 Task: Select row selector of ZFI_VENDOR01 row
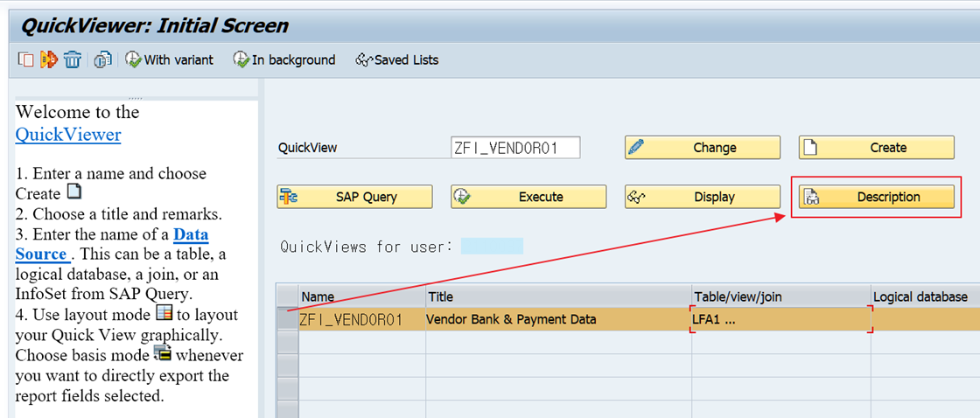coord(288,319)
